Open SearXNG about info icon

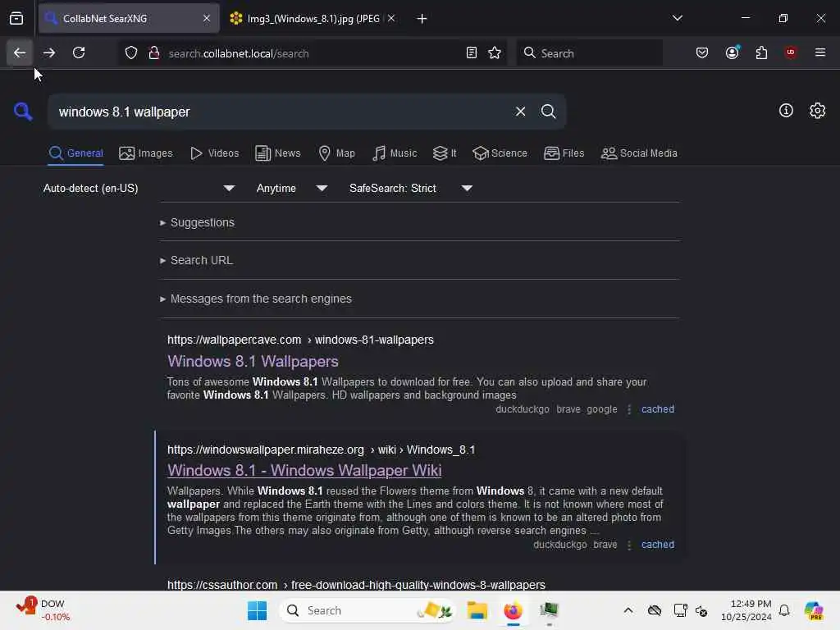click(x=786, y=111)
